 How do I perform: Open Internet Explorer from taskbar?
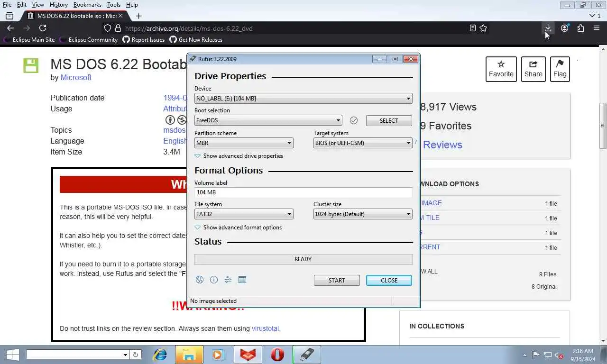[x=160, y=355]
